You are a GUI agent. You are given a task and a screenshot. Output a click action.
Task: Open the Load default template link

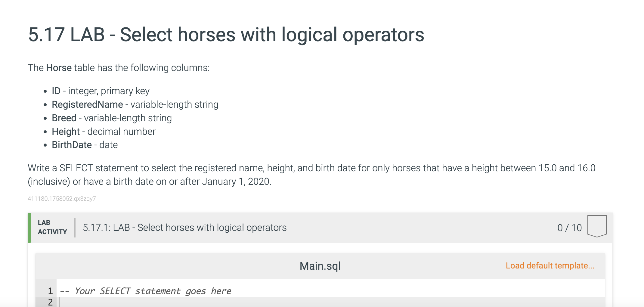pyautogui.click(x=550, y=265)
